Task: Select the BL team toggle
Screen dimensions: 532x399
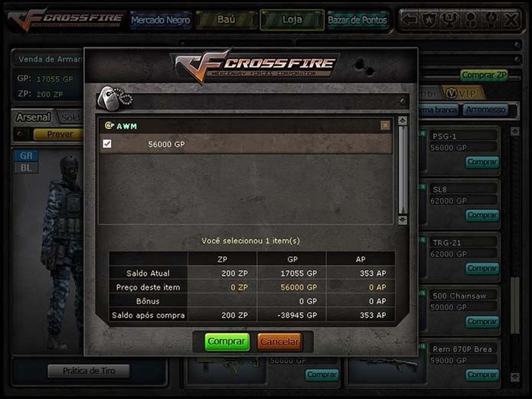Action: [x=26, y=168]
